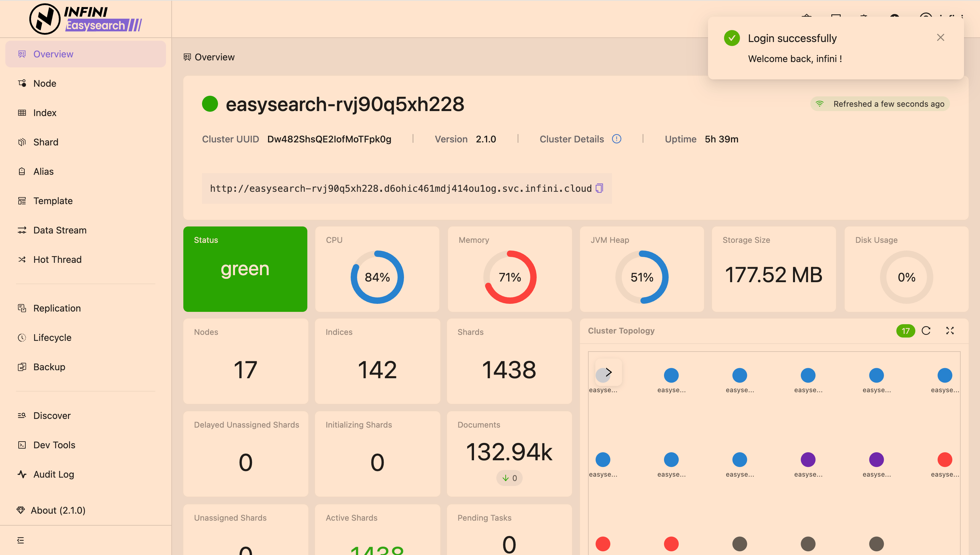Image resolution: width=980 pixels, height=555 pixels.
Task: Open the Hot Thread viewer
Action: pos(58,259)
